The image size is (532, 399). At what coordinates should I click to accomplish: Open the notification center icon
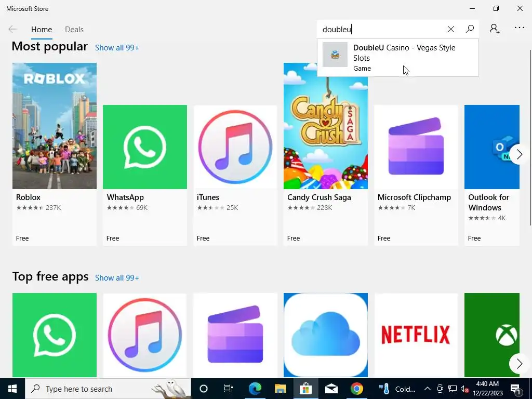pyautogui.click(x=516, y=389)
